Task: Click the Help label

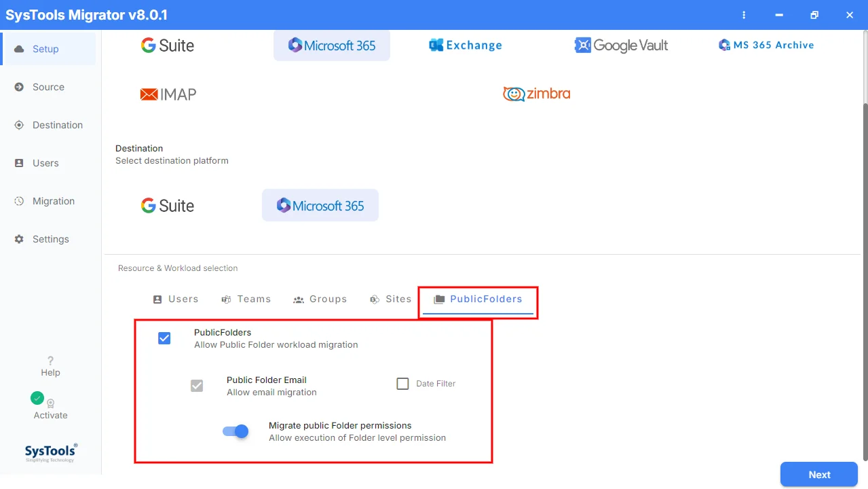Action: pyautogui.click(x=50, y=373)
